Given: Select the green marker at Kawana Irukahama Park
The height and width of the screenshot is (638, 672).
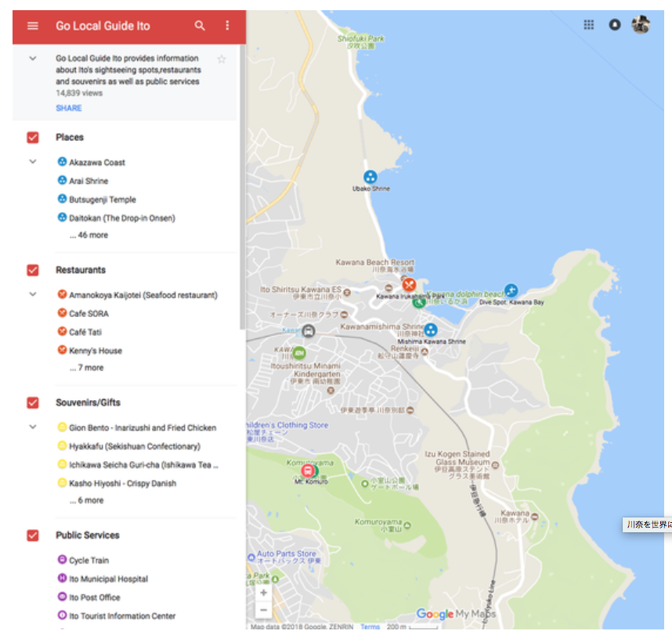Looking at the screenshot, I should pyautogui.click(x=419, y=302).
